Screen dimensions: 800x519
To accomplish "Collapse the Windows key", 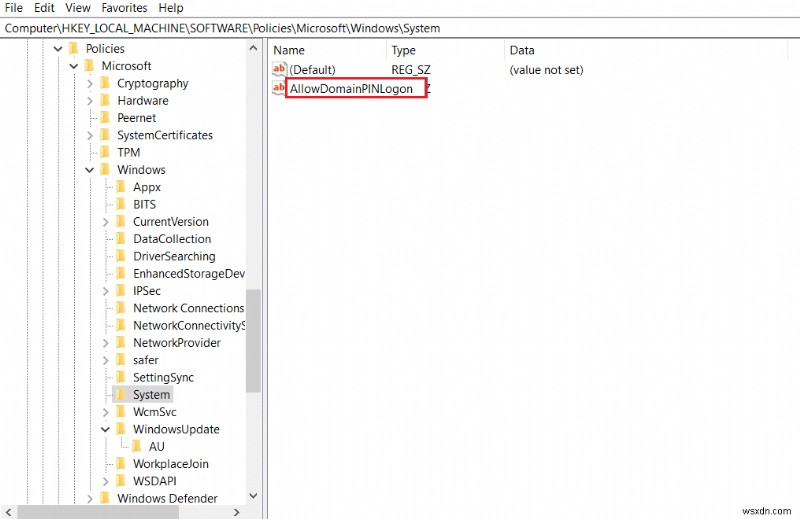I will tap(90, 170).
